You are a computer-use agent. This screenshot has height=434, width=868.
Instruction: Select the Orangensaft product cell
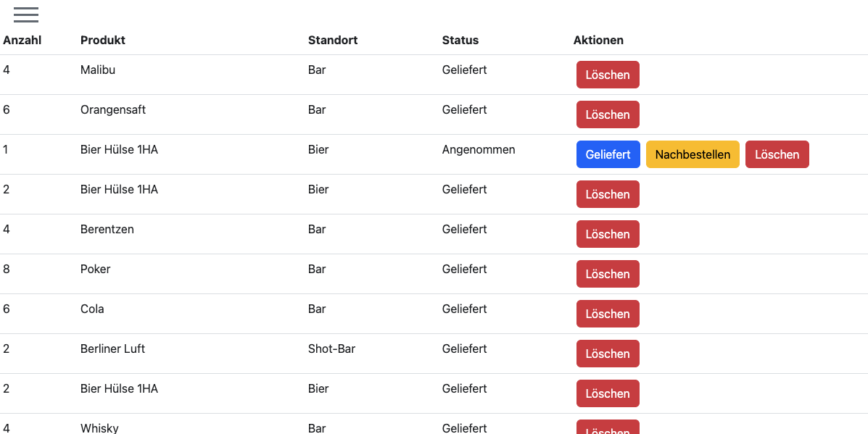pos(113,110)
